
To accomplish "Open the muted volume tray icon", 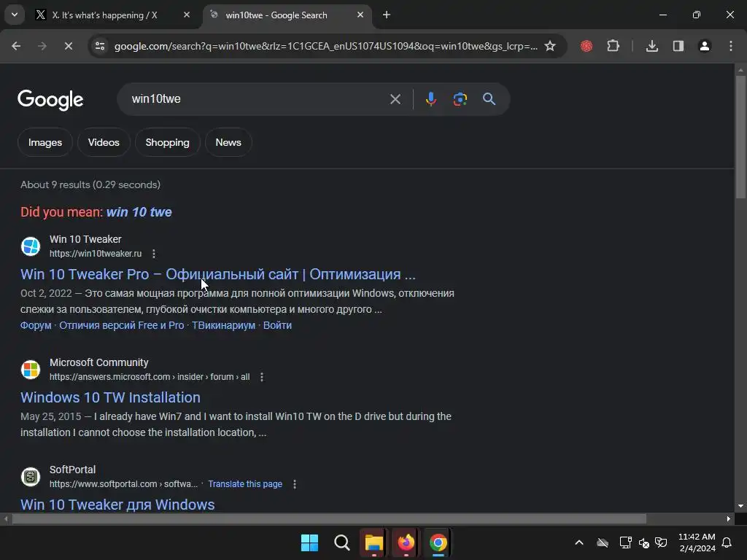I will pyautogui.click(x=643, y=542).
